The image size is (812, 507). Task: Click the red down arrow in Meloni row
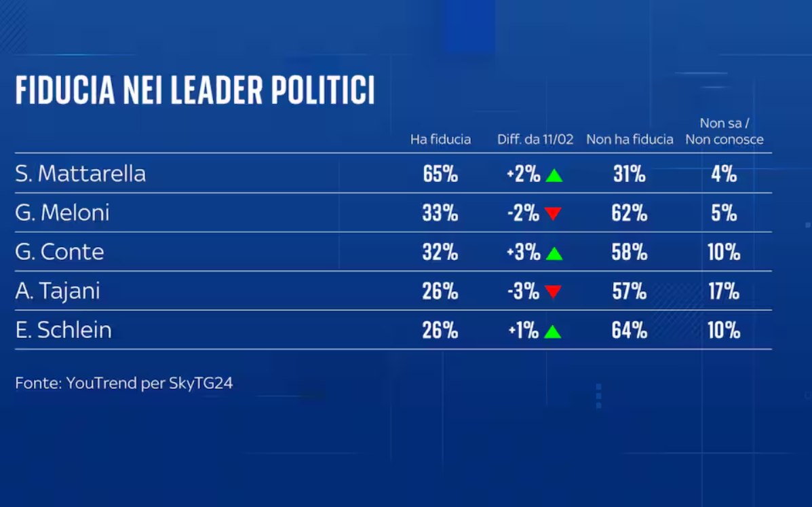pos(553,213)
